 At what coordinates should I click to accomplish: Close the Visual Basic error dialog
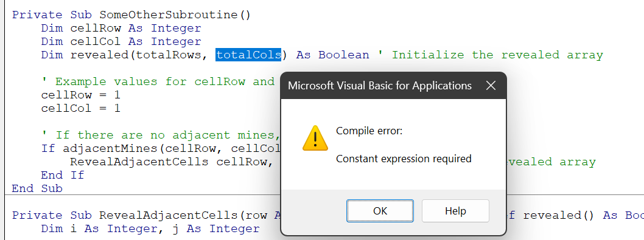click(491, 86)
